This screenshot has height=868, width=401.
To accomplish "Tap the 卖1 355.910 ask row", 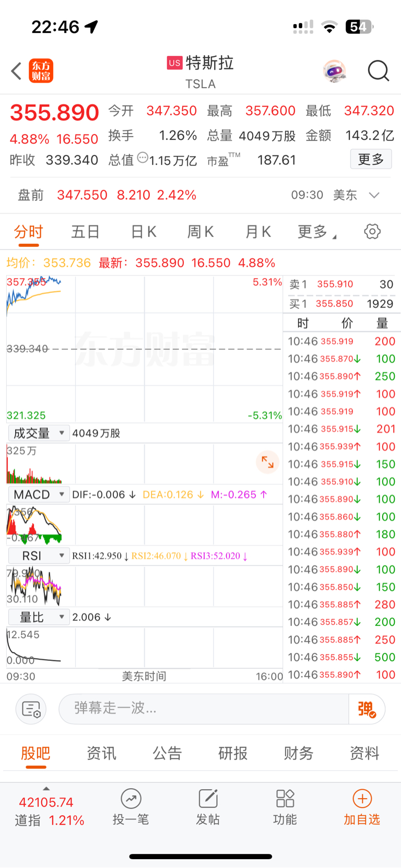I will [341, 284].
